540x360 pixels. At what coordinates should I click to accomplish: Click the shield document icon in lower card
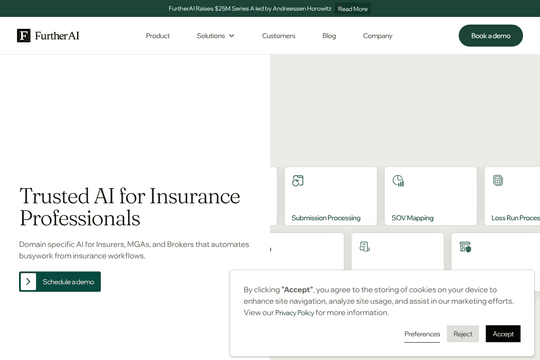(465, 247)
